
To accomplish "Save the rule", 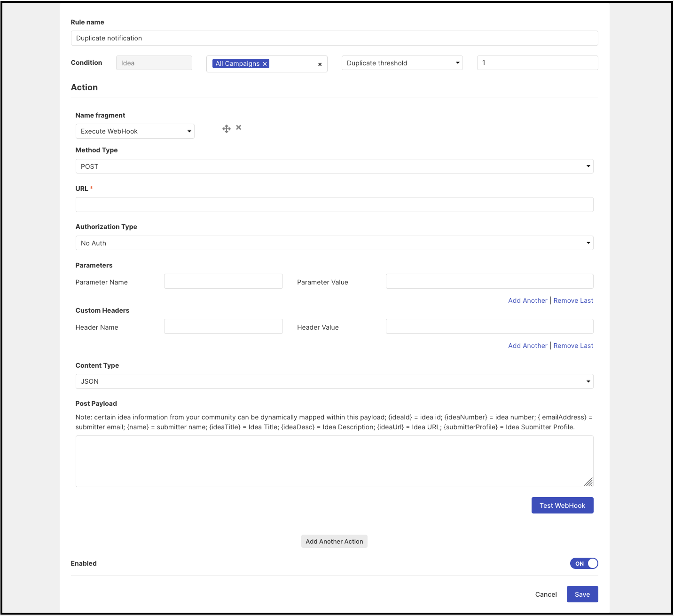I will pos(582,594).
